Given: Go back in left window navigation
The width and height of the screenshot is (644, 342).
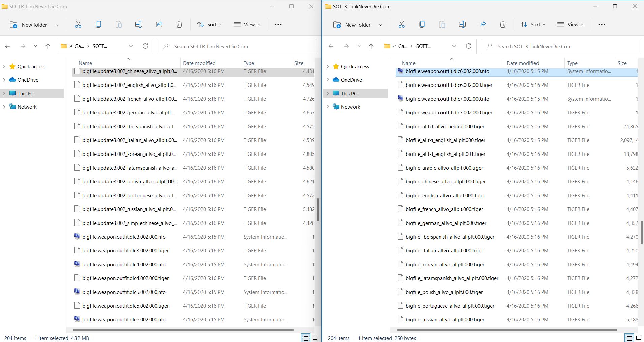Looking at the screenshot, I should point(7,46).
